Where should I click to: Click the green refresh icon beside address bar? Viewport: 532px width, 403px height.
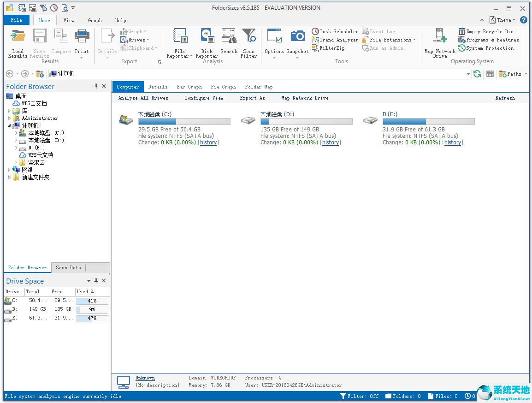click(477, 74)
